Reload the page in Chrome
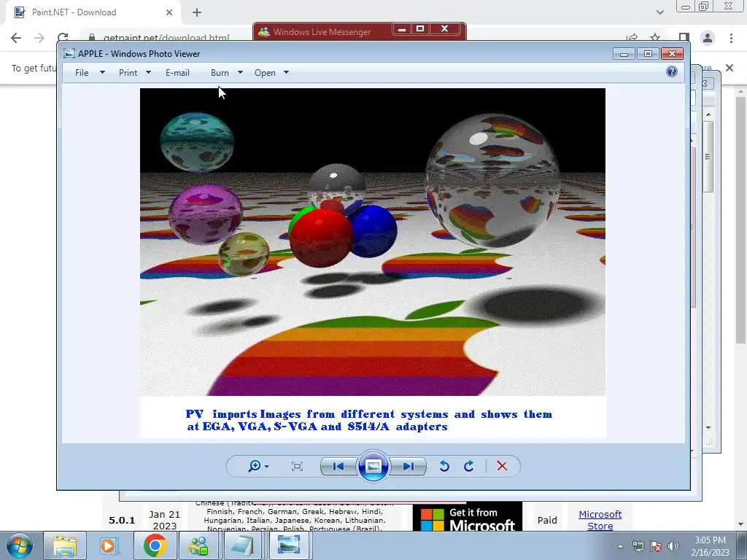 63,38
